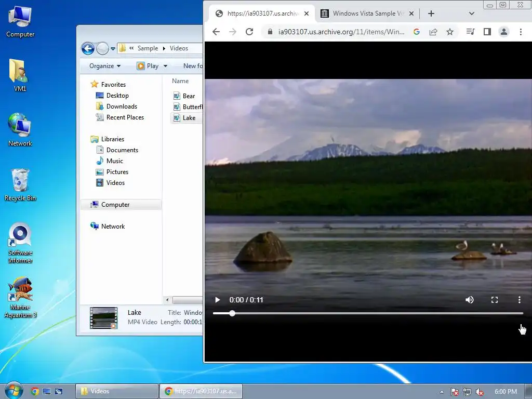Open Chrome's tab search chevron
This screenshot has width=532, height=399.
coord(472,14)
